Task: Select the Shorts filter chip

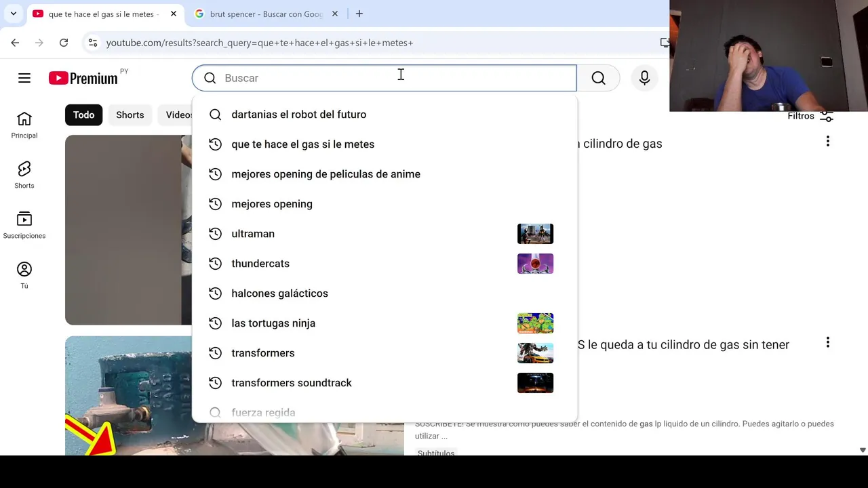Action: pyautogui.click(x=130, y=115)
